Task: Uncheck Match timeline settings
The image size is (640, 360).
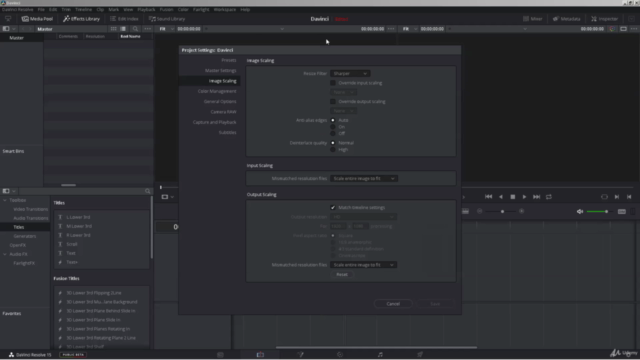Action: (333, 207)
